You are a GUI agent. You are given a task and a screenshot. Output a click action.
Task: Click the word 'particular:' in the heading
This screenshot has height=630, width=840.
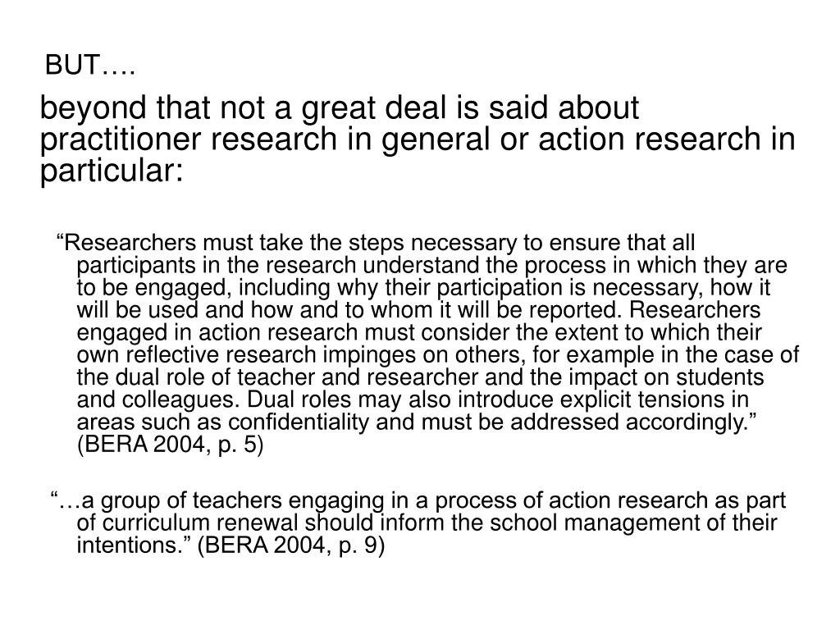(x=112, y=171)
